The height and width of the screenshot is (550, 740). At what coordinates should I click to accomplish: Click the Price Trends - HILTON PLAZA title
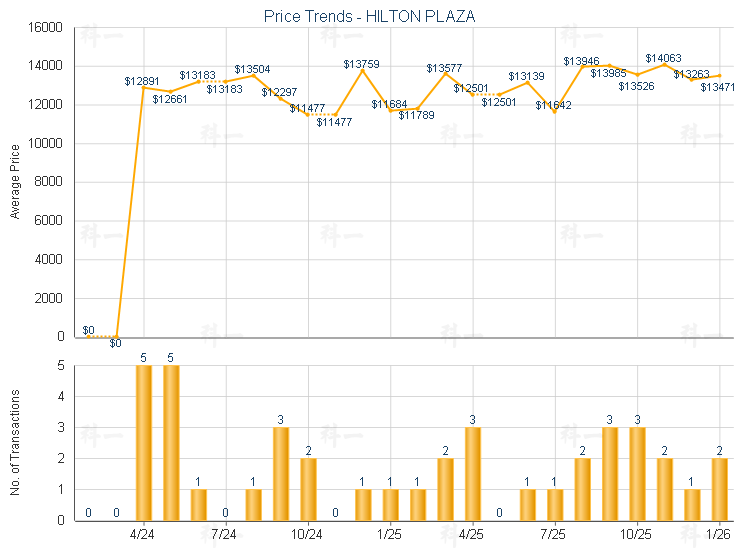369,16
